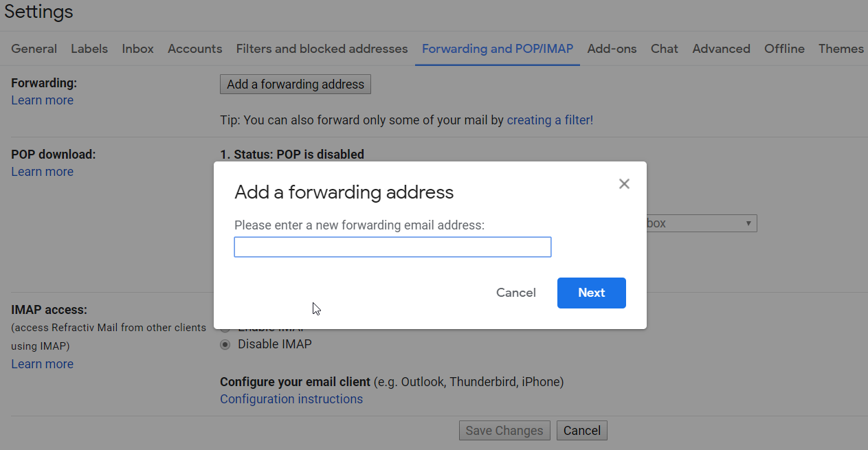
Task: Click Cancel at the bottom of settings
Action: point(582,431)
